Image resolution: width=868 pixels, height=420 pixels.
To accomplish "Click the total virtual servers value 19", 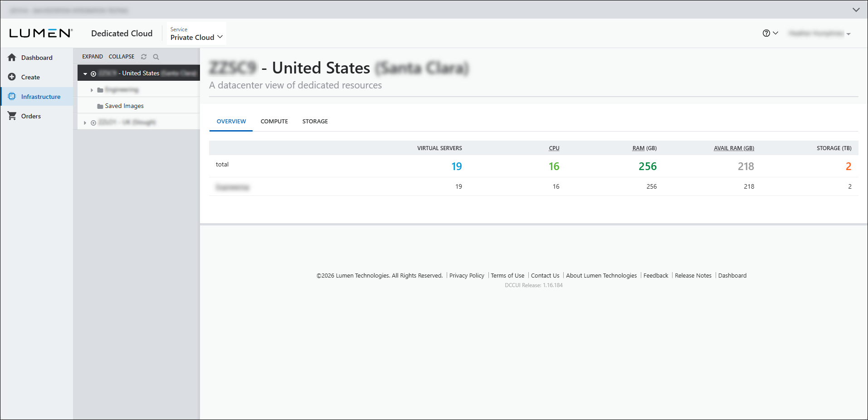I will coord(457,166).
